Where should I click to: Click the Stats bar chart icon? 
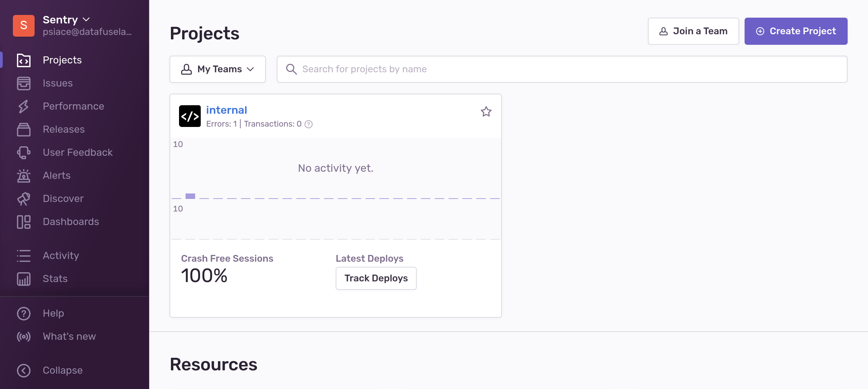point(23,279)
